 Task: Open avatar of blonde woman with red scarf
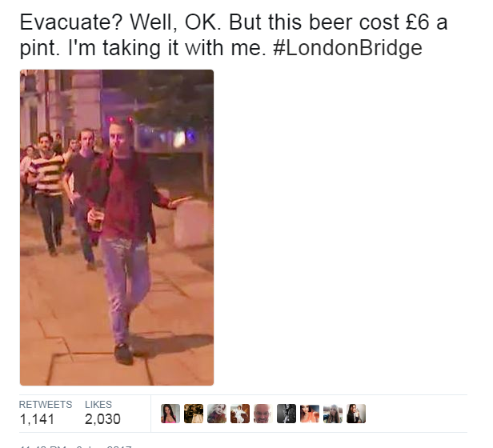[x=217, y=414]
